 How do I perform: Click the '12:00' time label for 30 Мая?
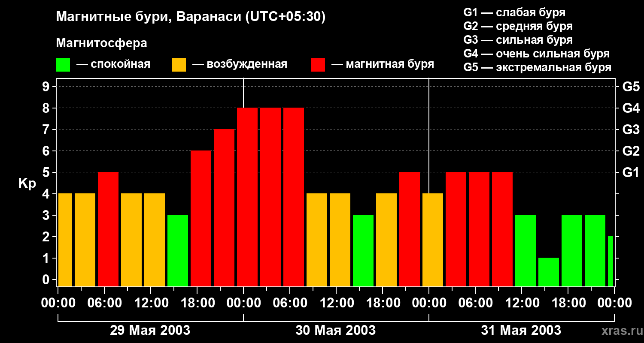336,303
